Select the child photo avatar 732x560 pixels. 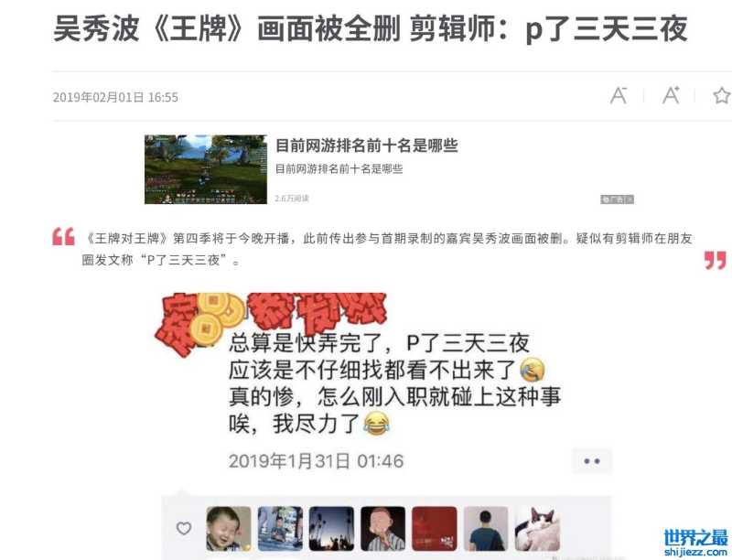point(280,529)
